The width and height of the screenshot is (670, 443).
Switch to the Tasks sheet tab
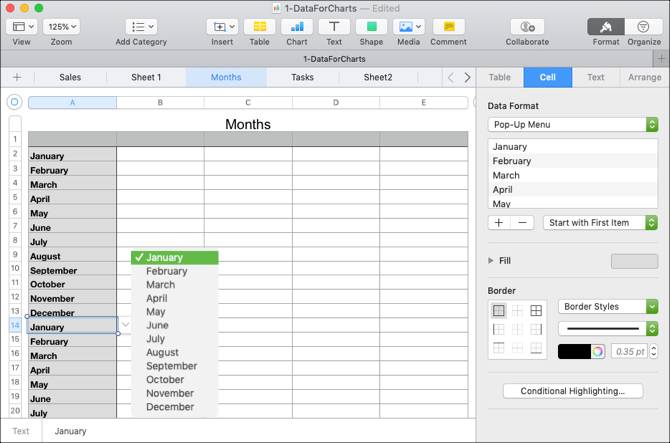pyautogui.click(x=303, y=77)
